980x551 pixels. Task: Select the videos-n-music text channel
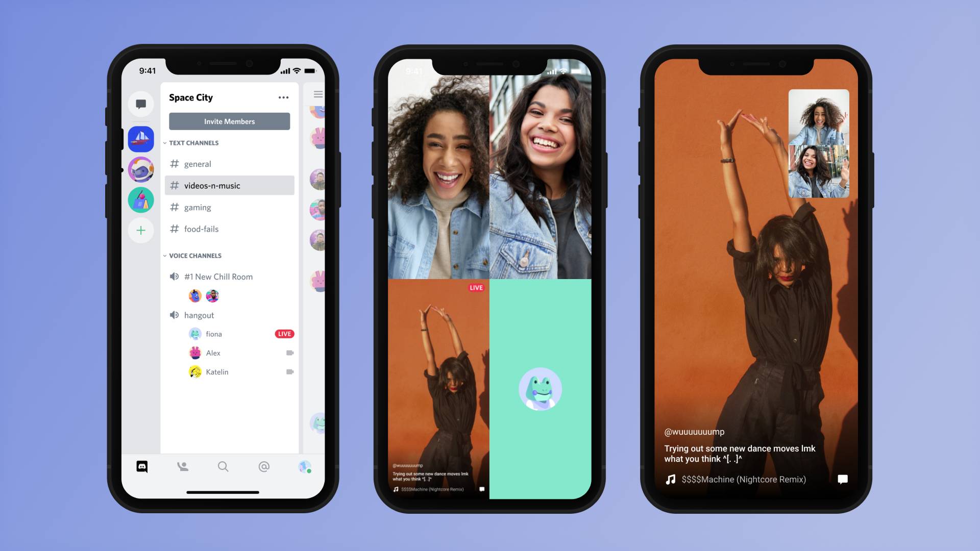(211, 185)
